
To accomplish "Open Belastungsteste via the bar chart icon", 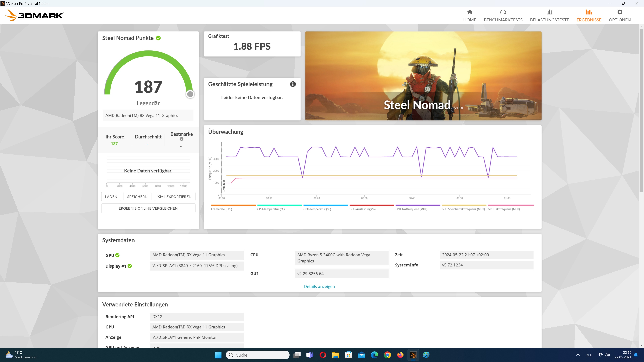I will click(x=549, y=12).
